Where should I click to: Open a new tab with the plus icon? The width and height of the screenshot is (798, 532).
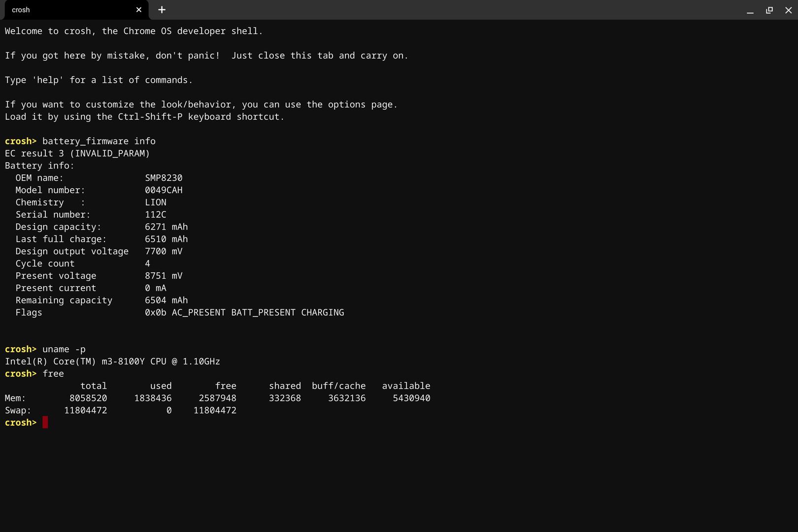point(162,10)
